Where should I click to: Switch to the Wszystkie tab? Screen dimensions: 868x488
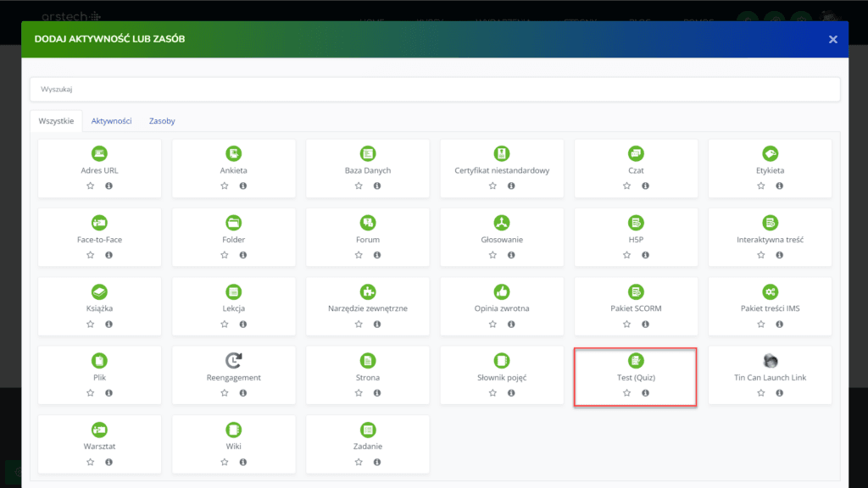point(56,120)
